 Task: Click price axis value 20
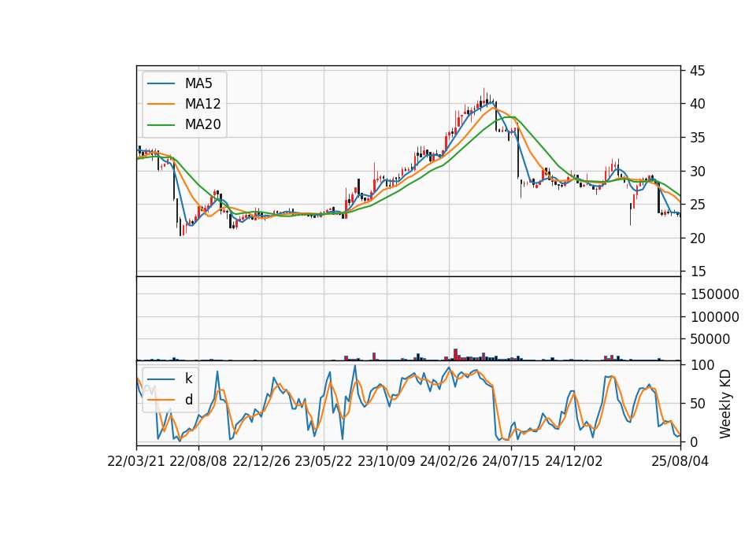coord(697,238)
